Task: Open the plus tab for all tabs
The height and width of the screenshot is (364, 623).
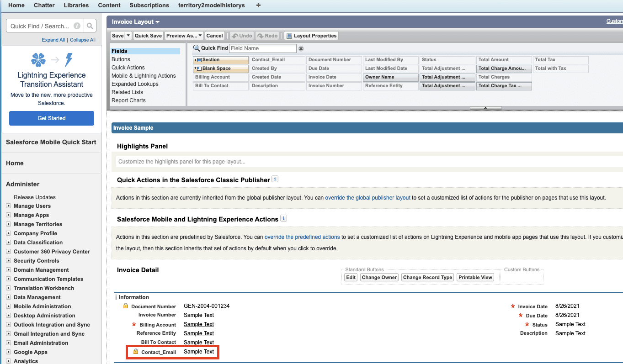Action: (258, 5)
